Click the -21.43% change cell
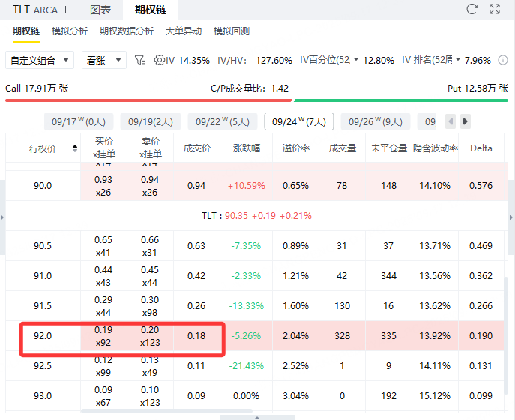Image resolution: width=515 pixels, height=420 pixels. click(247, 366)
